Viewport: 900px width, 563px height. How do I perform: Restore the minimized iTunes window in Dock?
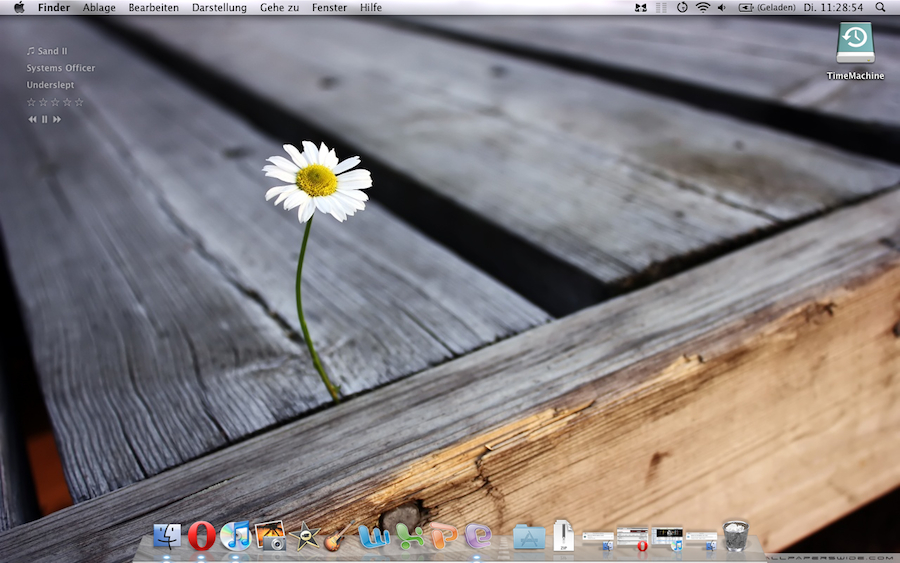point(667,539)
